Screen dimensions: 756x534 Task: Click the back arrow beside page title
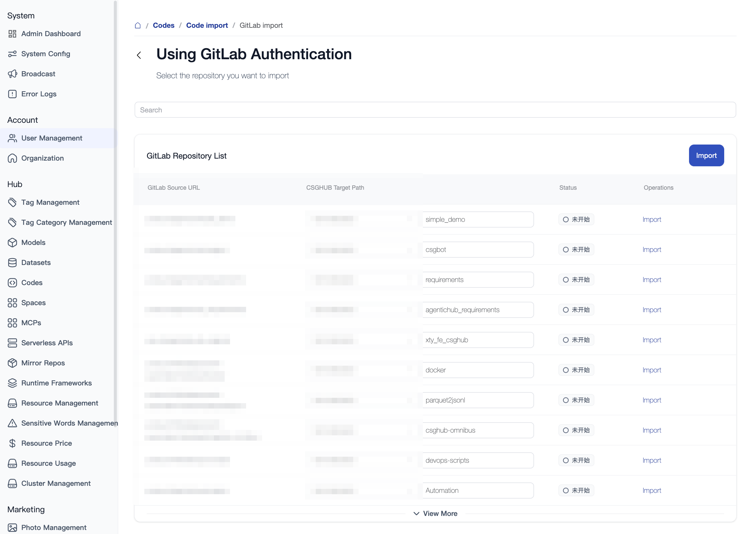coord(139,55)
